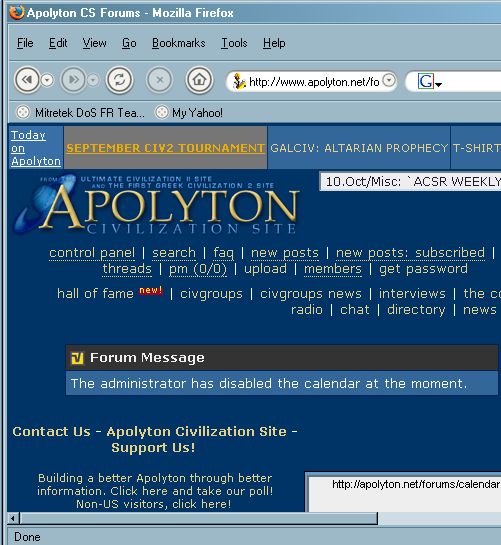Open the radio link
The width and height of the screenshot is (501, 545).
click(307, 310)
